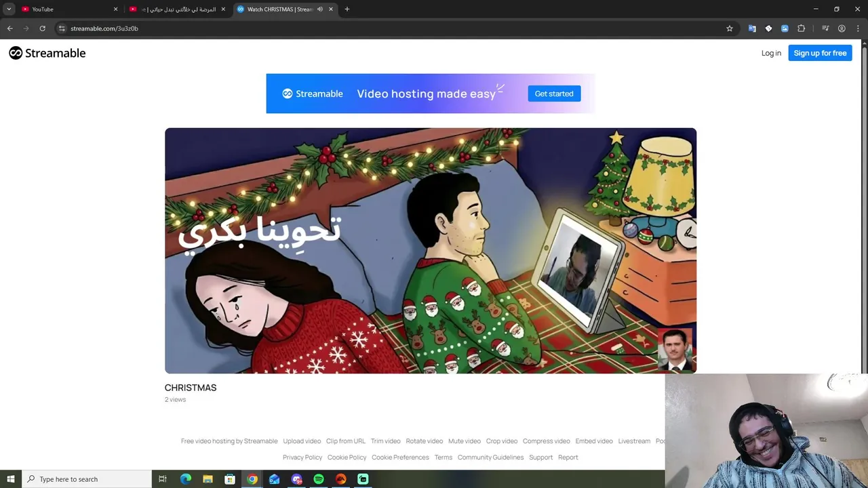Open the Chrome profile avatar
Viewport: 868px width, 488px height.
click(842, 28)
